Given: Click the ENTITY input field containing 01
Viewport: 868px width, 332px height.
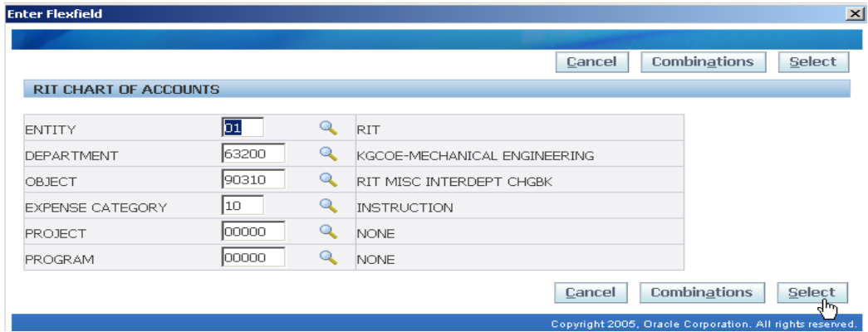Looking at the screenshot, I should click(243, 128).
